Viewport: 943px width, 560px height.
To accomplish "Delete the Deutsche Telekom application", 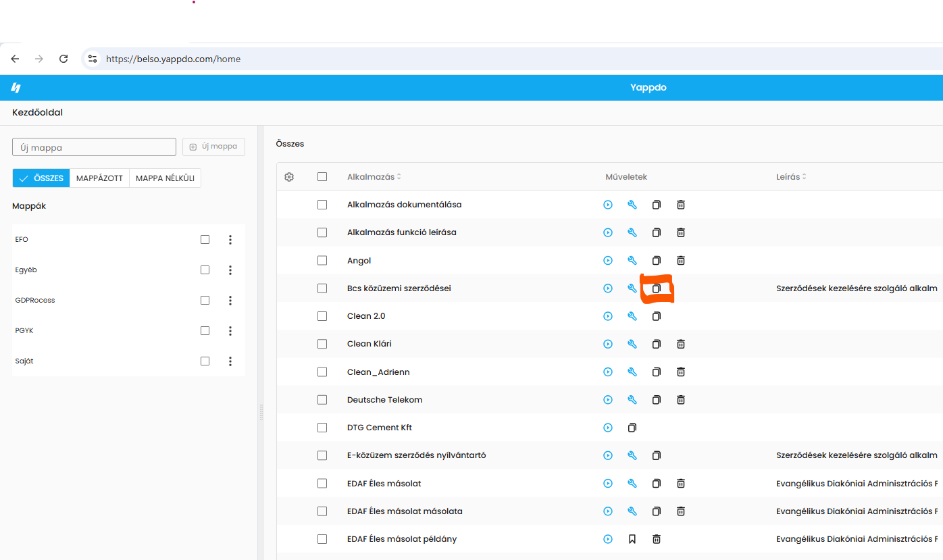I will pyautogui.click(x=681, y=400).
